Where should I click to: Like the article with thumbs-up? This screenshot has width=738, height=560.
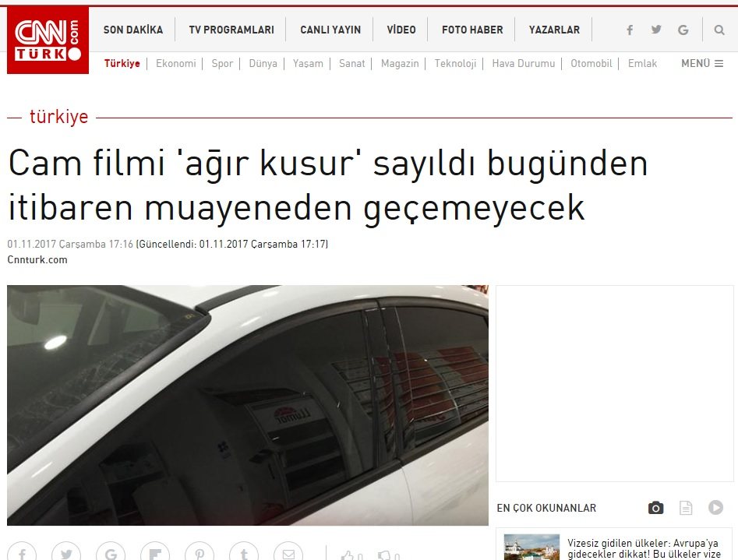(x=350, y=555)
